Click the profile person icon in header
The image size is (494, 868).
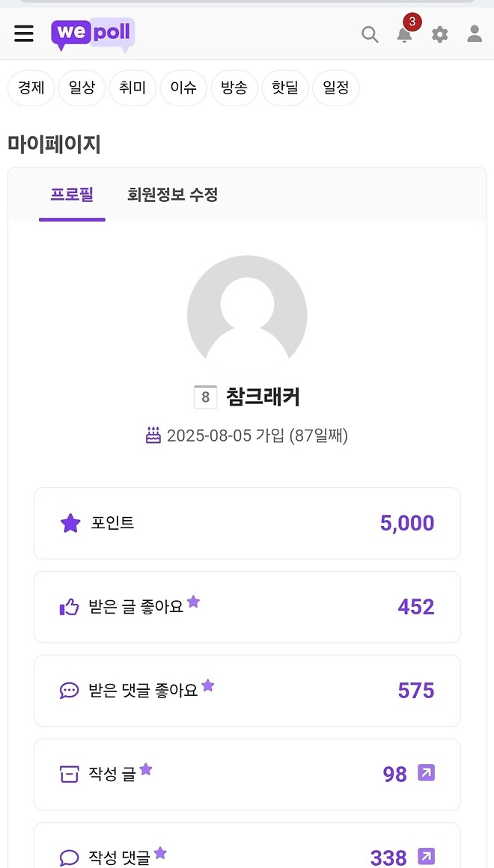click(474, 34)
